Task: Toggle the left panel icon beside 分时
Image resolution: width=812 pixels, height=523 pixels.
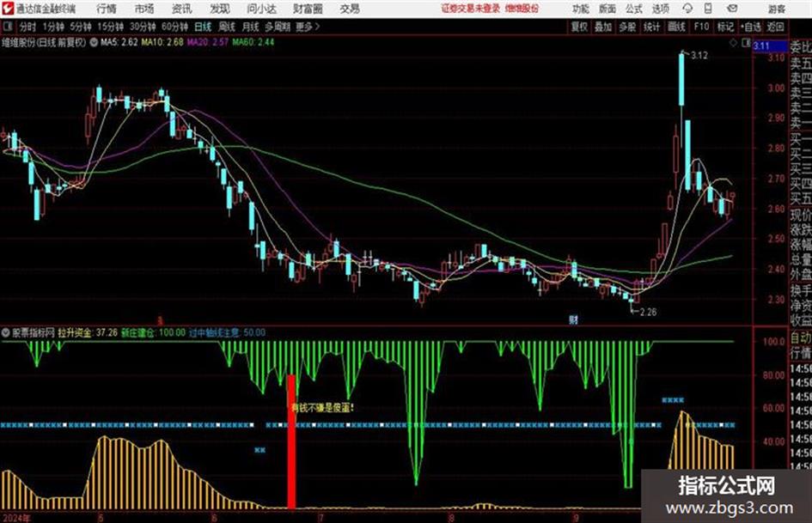Action: click(x=8, y=27)
